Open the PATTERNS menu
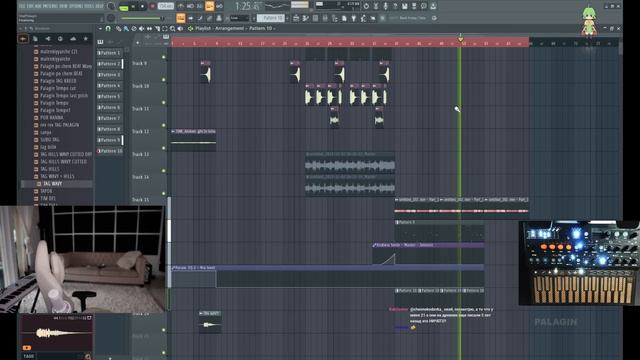The height and width of the screenshot is (360, 640). 51,6
